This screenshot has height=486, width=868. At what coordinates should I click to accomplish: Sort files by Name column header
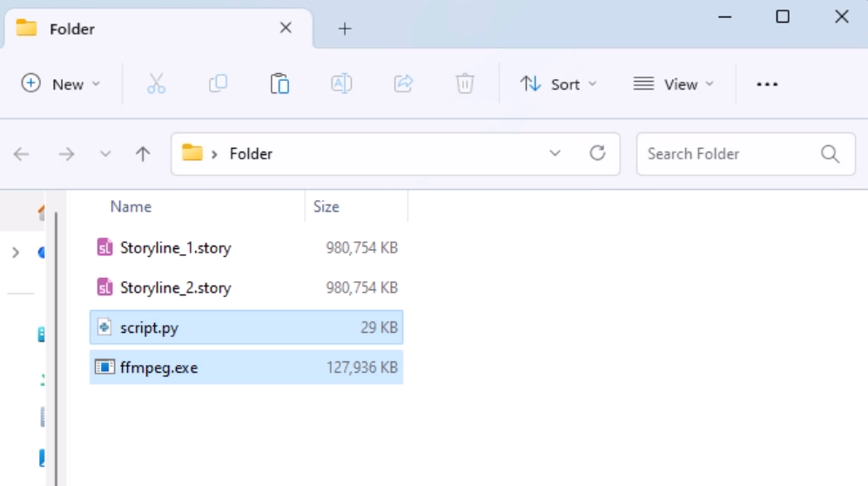tap(131, 206)
